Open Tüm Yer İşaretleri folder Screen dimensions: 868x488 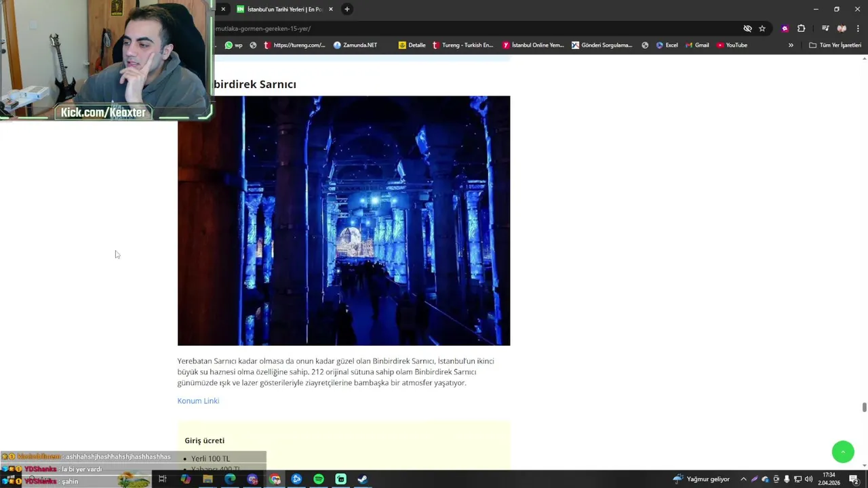point(835,45)
